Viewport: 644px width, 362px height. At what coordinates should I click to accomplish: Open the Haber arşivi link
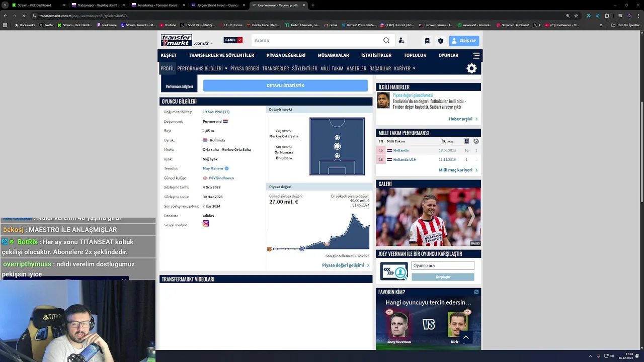click(463, 119)
